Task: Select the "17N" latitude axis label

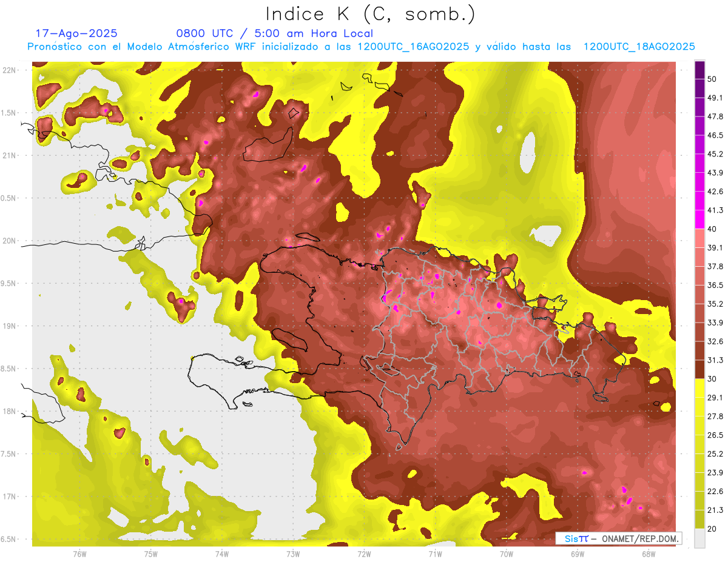Action: pos(10,497)
